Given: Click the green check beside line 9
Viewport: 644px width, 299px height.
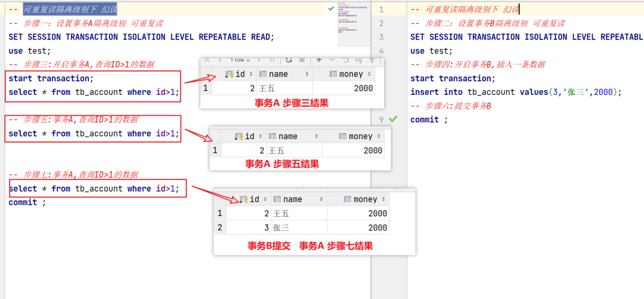Looking at the screenshot, I should pyautogui.click(x=393, y=119).
